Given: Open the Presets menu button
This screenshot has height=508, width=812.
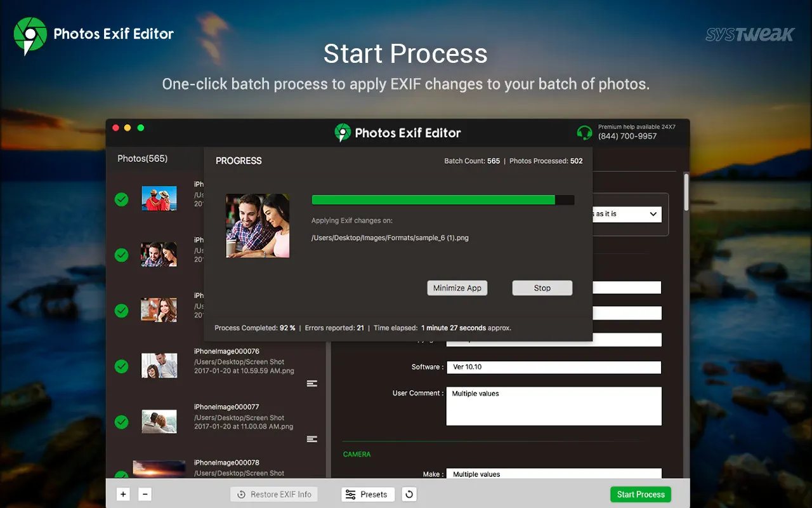Looking at the screenshot, I should 368,495.
